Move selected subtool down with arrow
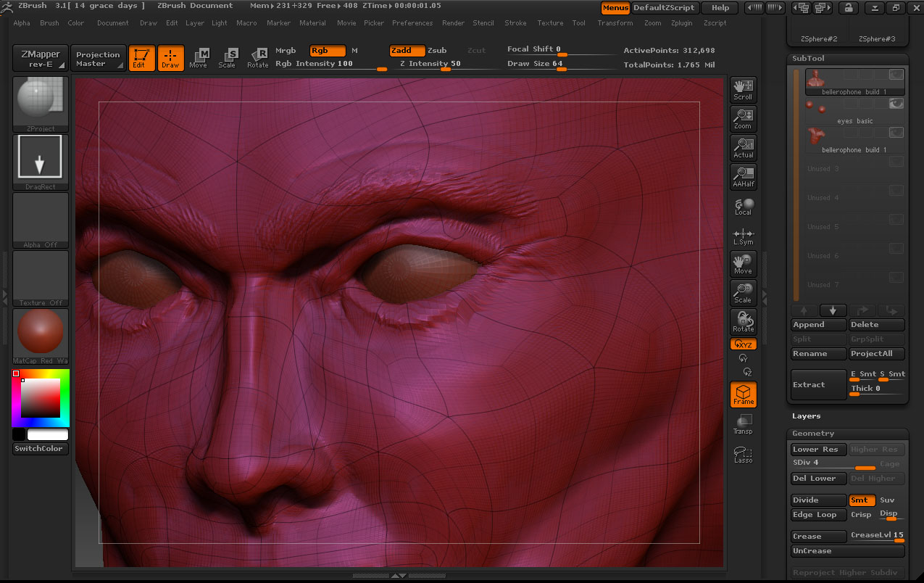 [x=833, y=310]
